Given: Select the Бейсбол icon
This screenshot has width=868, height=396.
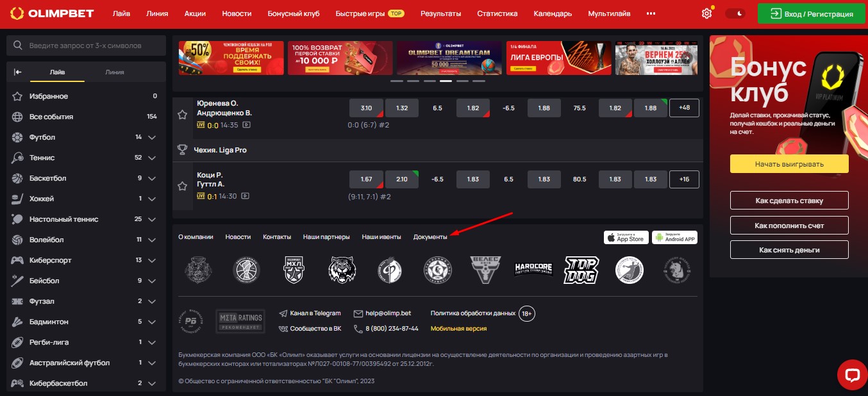Looking at the screenshot, I should [18, 281].
